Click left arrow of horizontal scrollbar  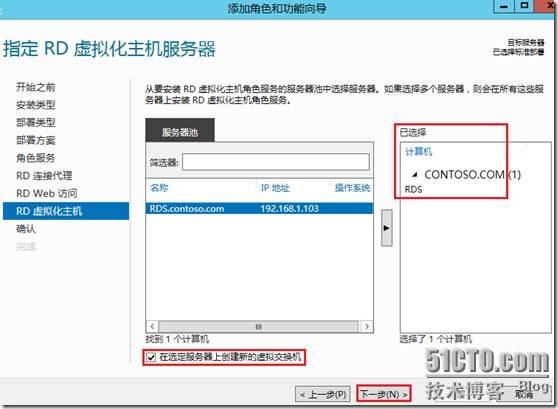pyautogui.click(x=152, y=326)
